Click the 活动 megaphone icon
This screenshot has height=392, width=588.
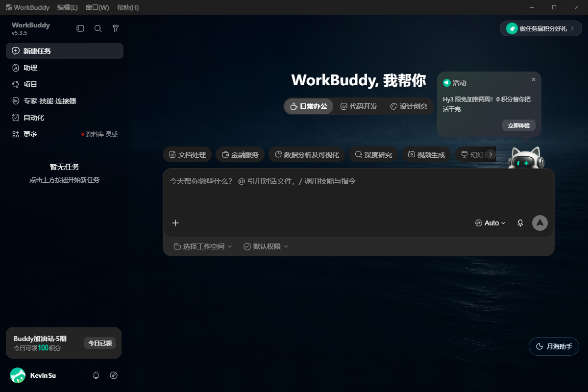click(446, 83)
